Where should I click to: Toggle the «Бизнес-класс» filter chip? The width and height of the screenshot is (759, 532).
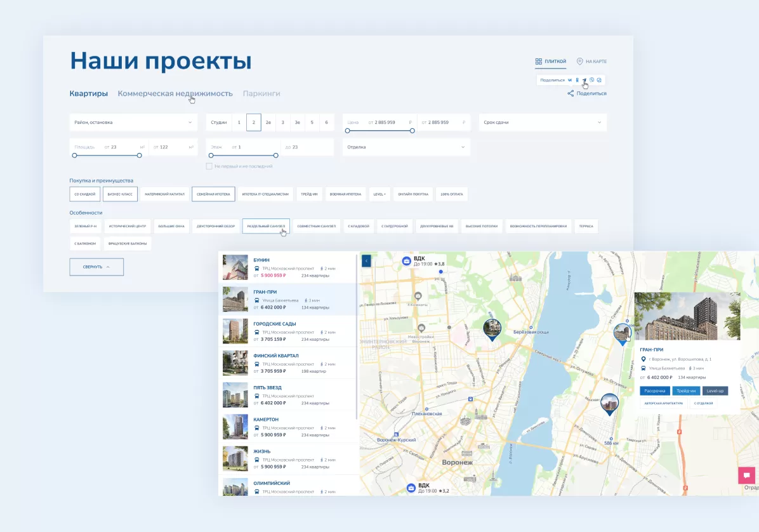120,194
